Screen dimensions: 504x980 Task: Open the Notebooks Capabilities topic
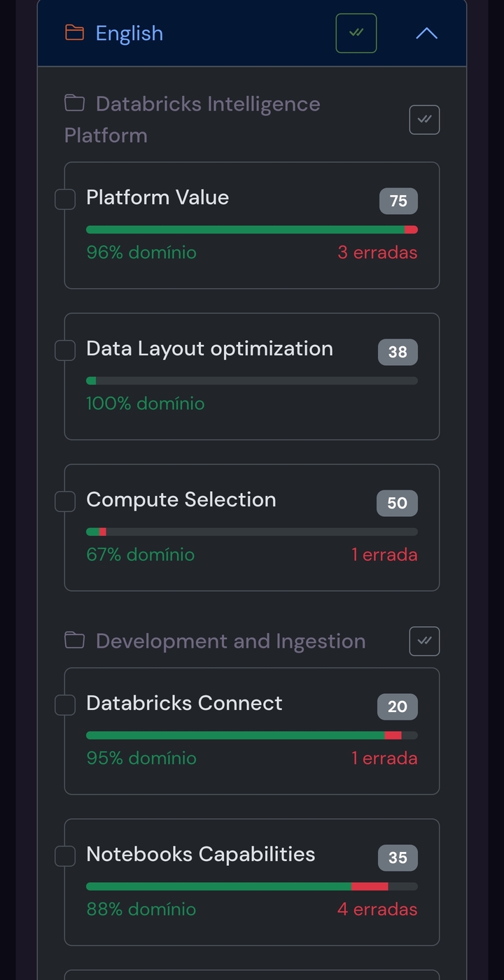pos(200,854)
